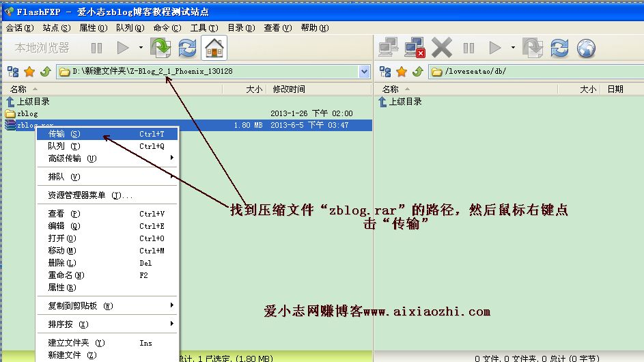This screenshot has width=644, height=362.
Task: Open the dropdown arrow beside local play button
Action: click(141, 48)
